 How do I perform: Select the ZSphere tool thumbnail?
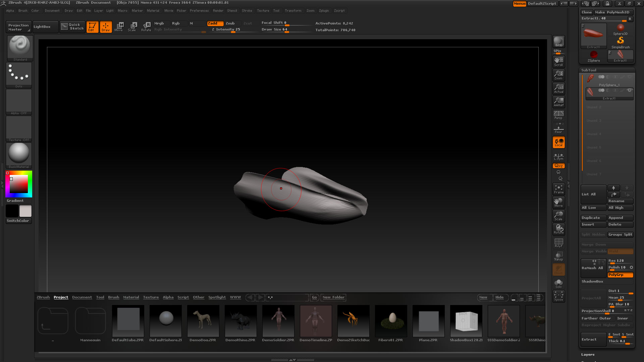point(594,56)
